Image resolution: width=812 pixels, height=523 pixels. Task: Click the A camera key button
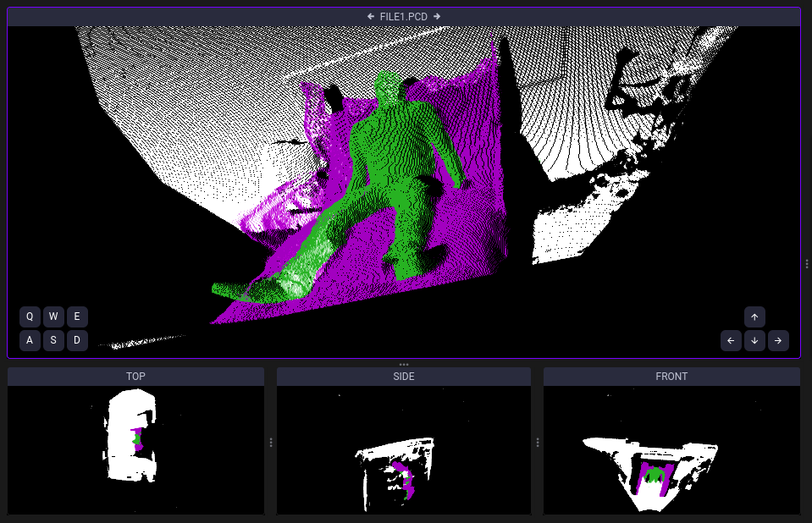click(30, 341)
